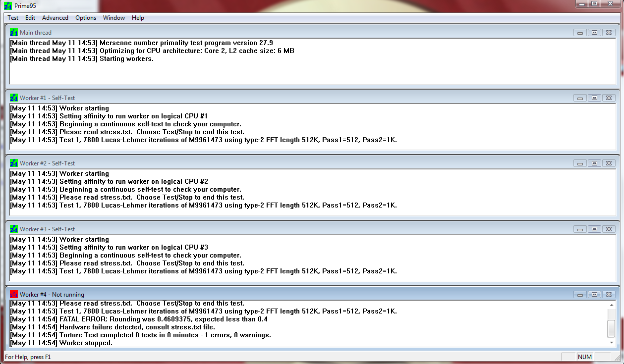Maximize the Main thread window
624x364 pixels.
click(x=594, y=33)
